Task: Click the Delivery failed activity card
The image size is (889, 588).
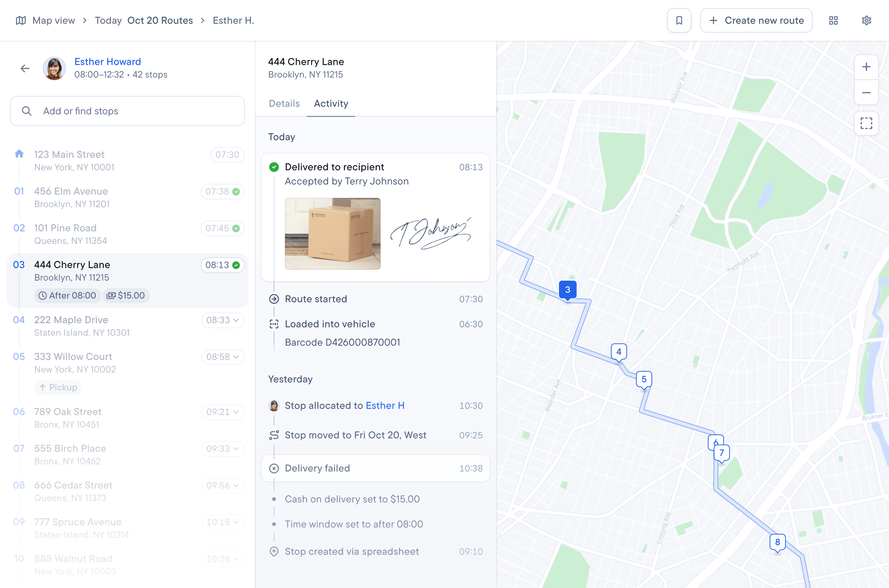Action: pos(375,468)
